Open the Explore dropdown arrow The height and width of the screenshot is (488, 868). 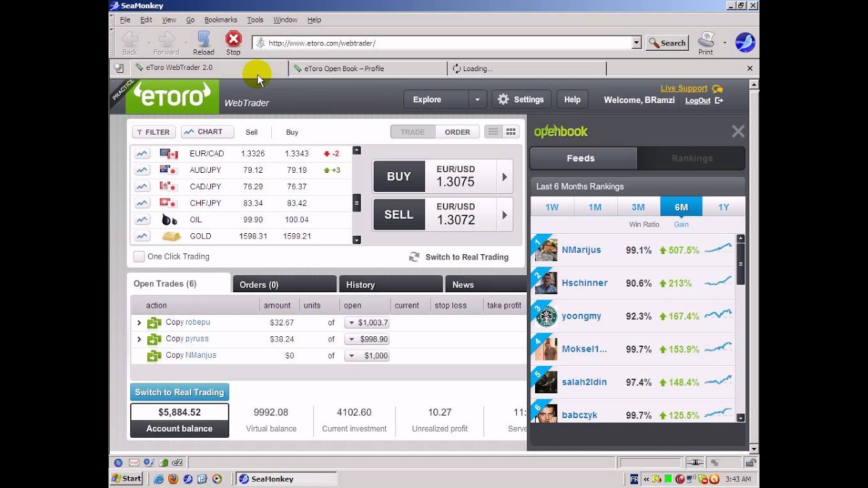[477, 100]
